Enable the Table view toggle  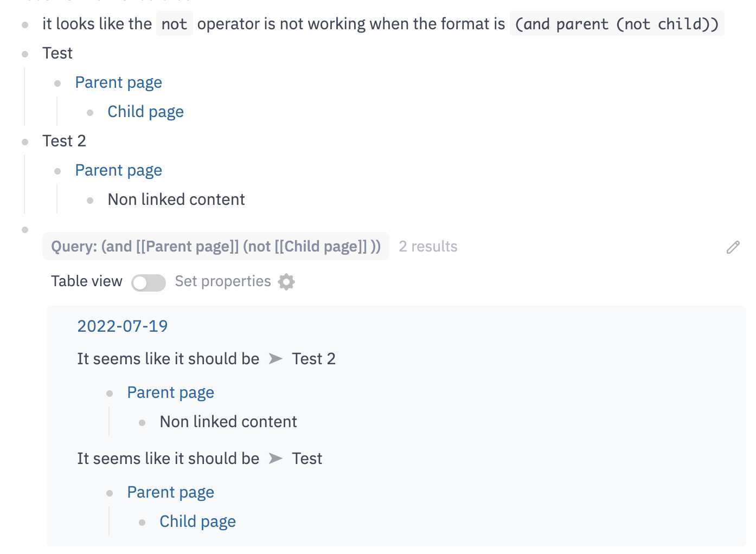coord(148,282)
